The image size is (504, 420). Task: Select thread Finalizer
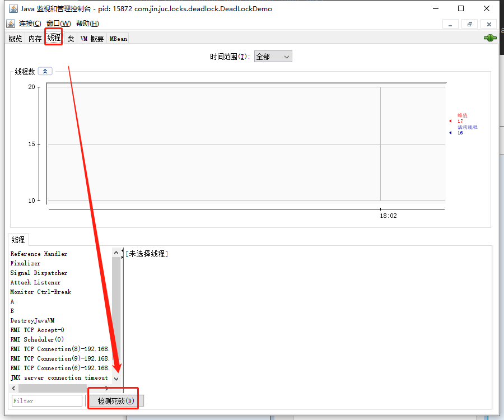coord(25,264)
